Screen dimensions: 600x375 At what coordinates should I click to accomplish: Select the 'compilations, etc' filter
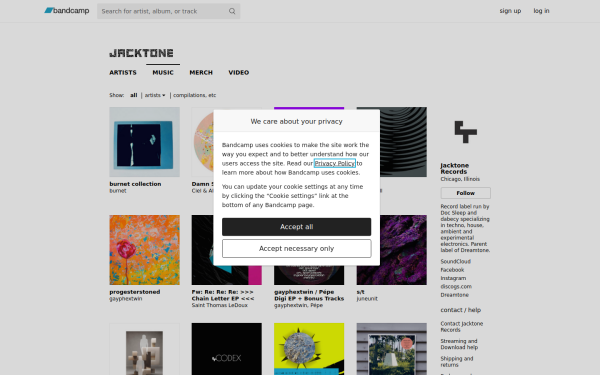[x=194, y=95]
